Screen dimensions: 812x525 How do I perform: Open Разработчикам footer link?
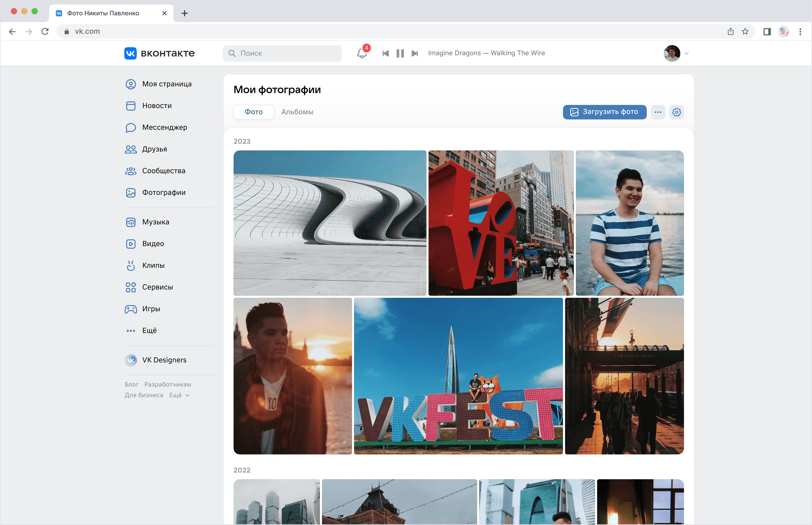click(x=168, y=384)
